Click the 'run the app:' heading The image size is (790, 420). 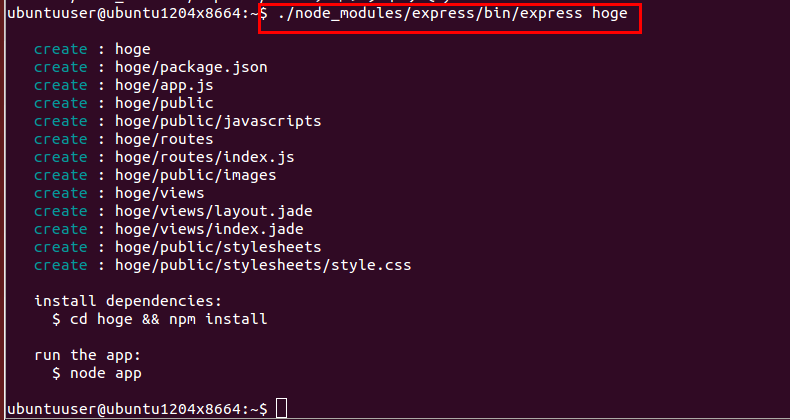pyautogui.click(x=88, y=355)
